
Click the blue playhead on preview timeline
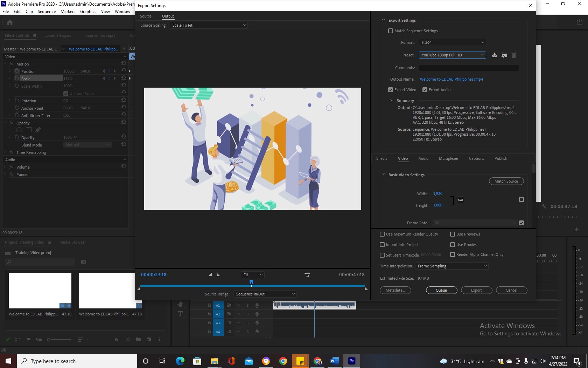pyautogui.click(x=251, y=282)
